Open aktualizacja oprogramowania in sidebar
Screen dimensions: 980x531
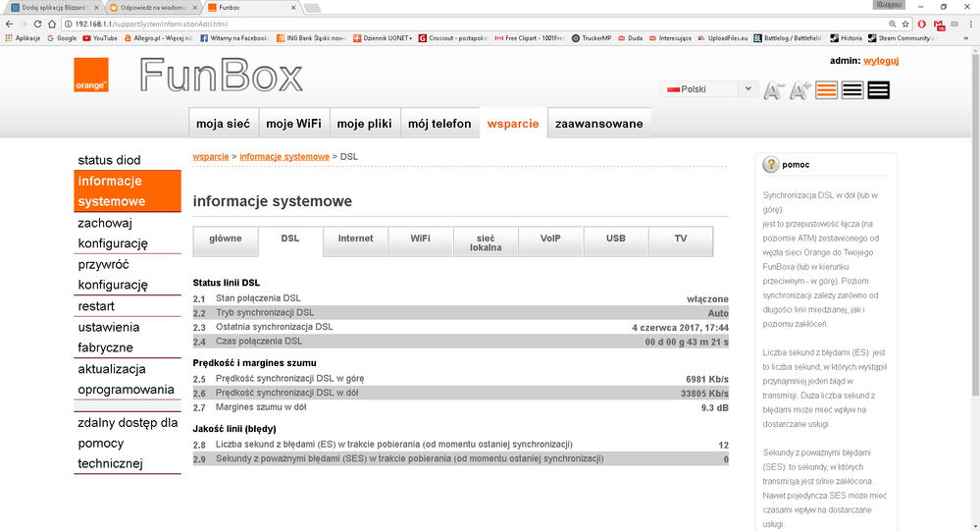click(x=128, y=379)
